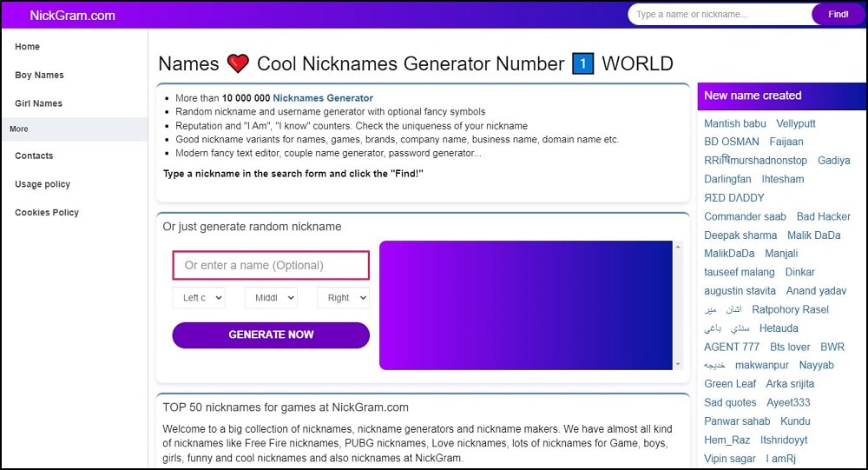Viewport: 868px width, 470px height.
Task: Click the 'New name created' panel header
Action: pos(782,96)
